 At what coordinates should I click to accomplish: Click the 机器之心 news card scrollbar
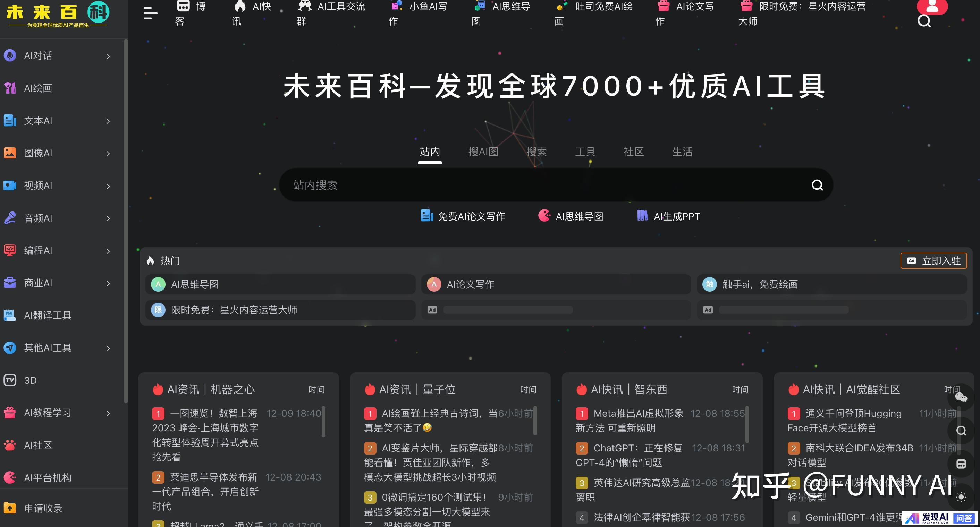pos(323,422)
